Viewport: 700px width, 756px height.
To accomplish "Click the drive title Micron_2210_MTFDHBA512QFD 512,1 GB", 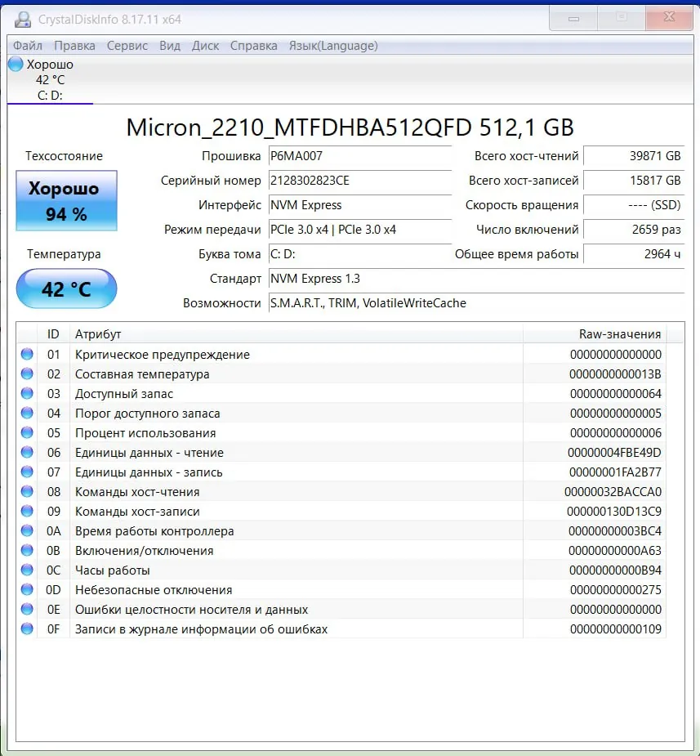I will pos(350,127).
